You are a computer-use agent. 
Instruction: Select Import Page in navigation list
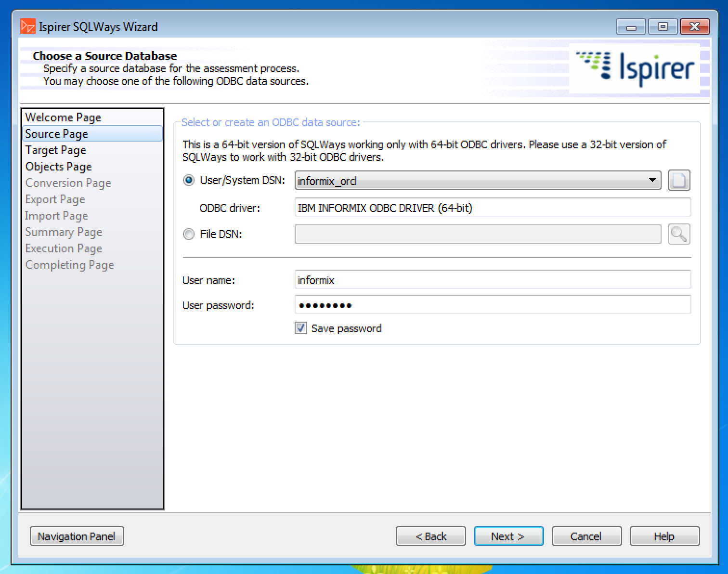tap(92, 216)
